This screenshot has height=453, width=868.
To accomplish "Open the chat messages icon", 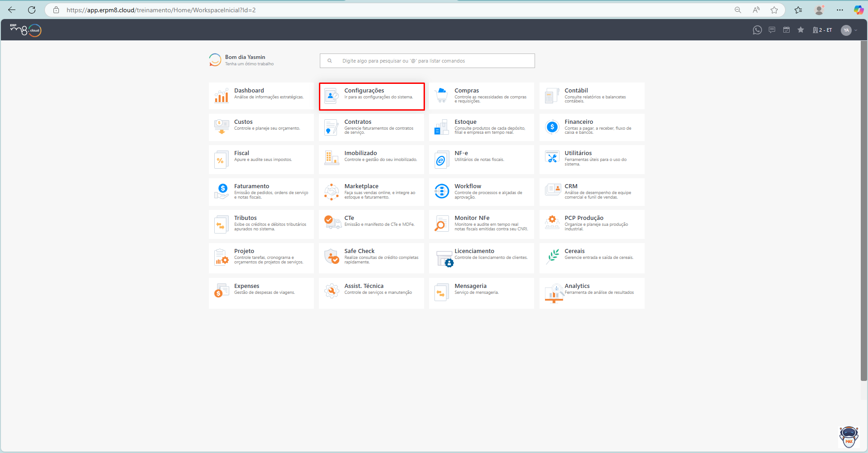I will point(772,30).
